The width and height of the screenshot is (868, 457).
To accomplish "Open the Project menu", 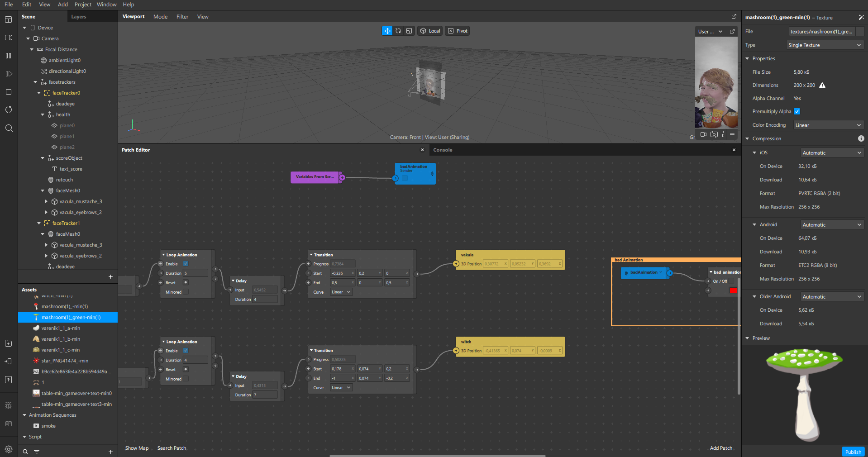I will (x=83, y=5).
